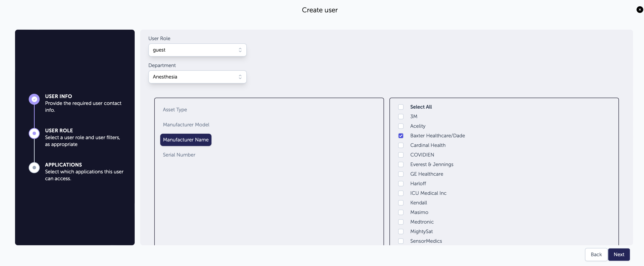Check the COVIDIEN checkbox

pyautogui.click(x=401, y=155)
